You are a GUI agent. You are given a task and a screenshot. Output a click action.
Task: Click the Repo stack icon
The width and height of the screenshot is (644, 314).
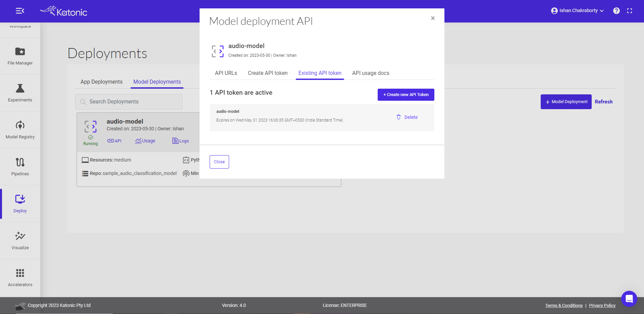tap(85, 174)
